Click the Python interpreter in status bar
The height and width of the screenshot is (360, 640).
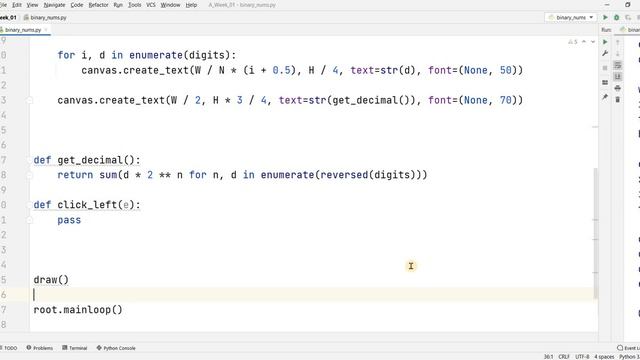click(x=629, y=357)
